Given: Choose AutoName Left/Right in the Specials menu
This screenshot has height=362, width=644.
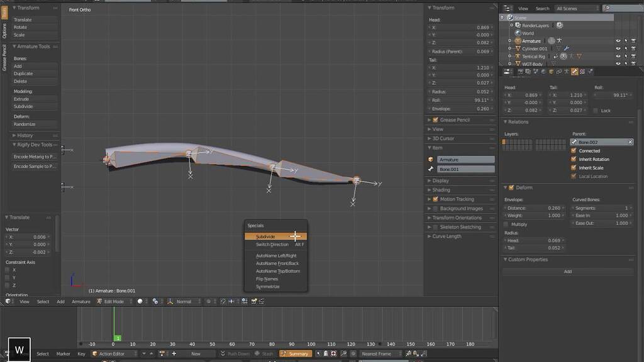Looking at the screenshot, I should tap(275, 255).
